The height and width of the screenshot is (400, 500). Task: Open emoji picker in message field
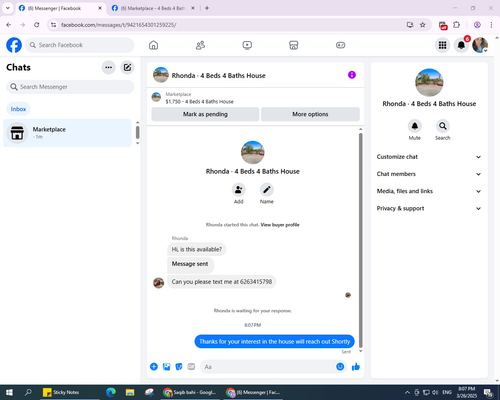point(340,367)
